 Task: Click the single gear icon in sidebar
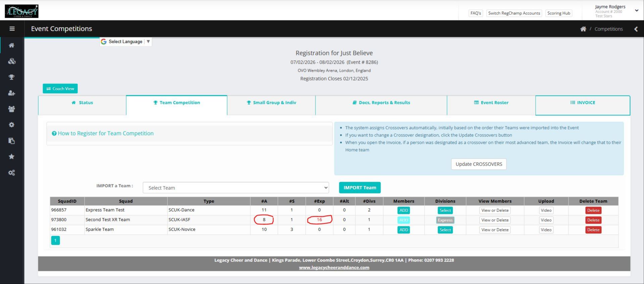12,125
